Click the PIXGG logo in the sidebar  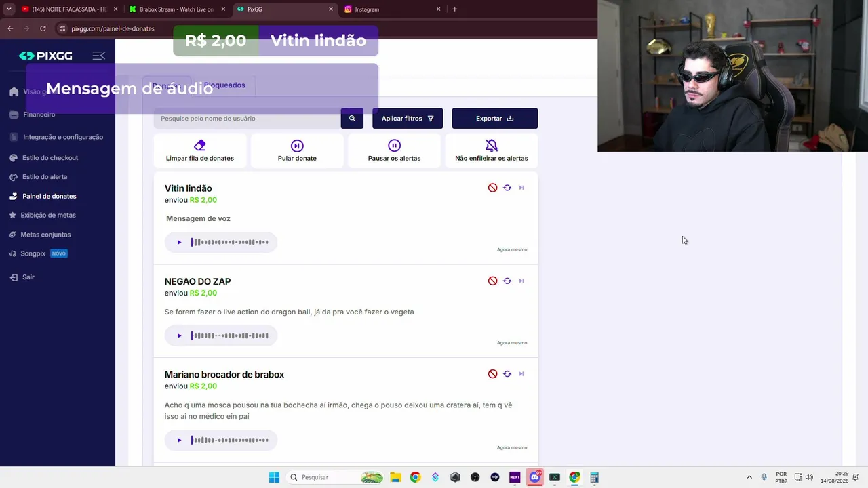pos(45,56)
